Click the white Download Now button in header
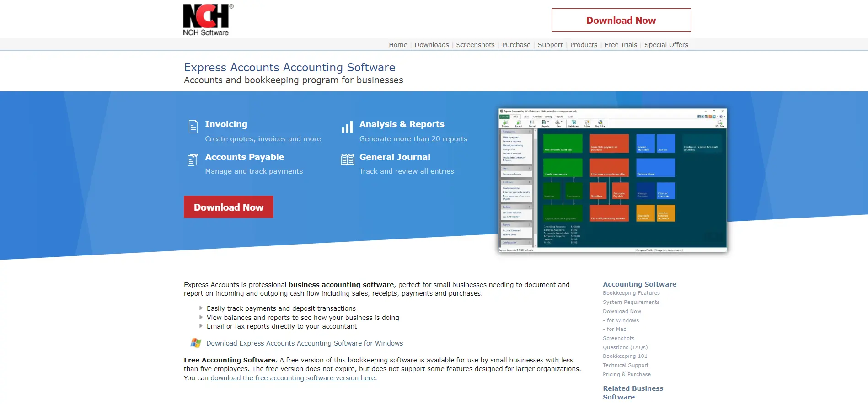The width and height of the screenshot is (868, 404). pyautogui.click(x=621, y=20)
